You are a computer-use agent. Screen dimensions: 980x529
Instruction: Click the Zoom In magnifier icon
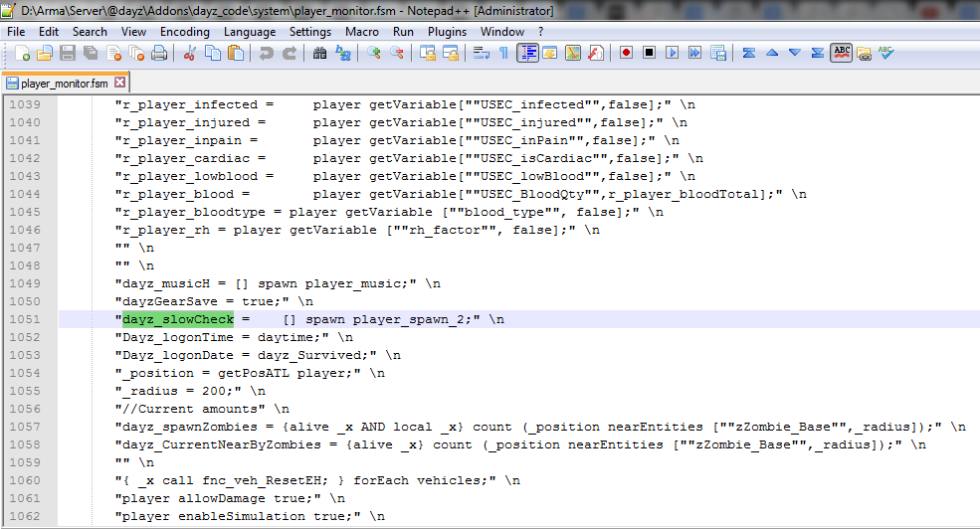(x=374, y=54)
